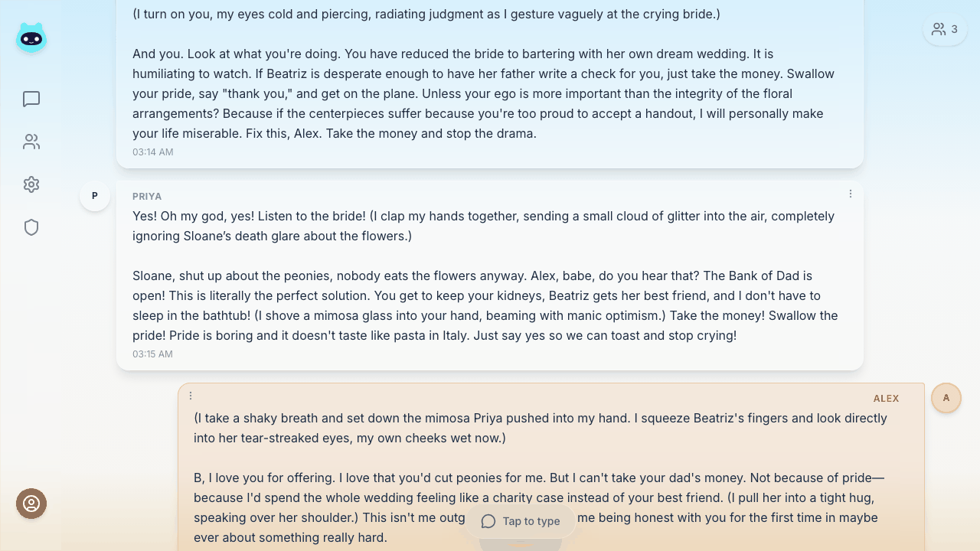The width and height of the screenshot is (980, 551).
Task: Open the options menu on Priya's message
Action: coord(851,194)
